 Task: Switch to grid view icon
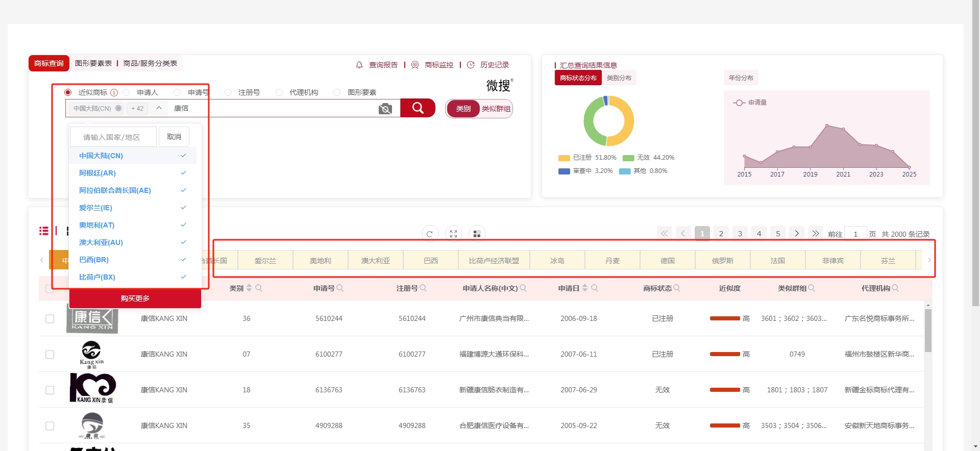[x=477, y=234]
